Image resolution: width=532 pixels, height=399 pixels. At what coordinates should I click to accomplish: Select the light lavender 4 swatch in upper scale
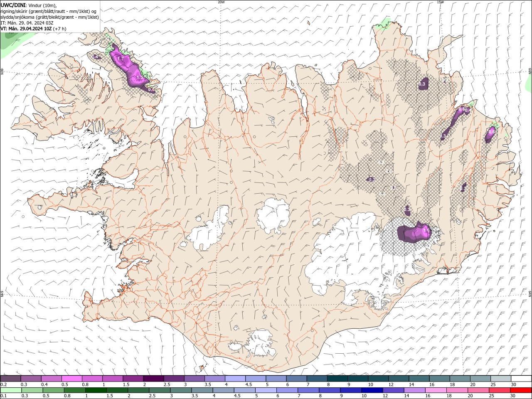(235, 379)
